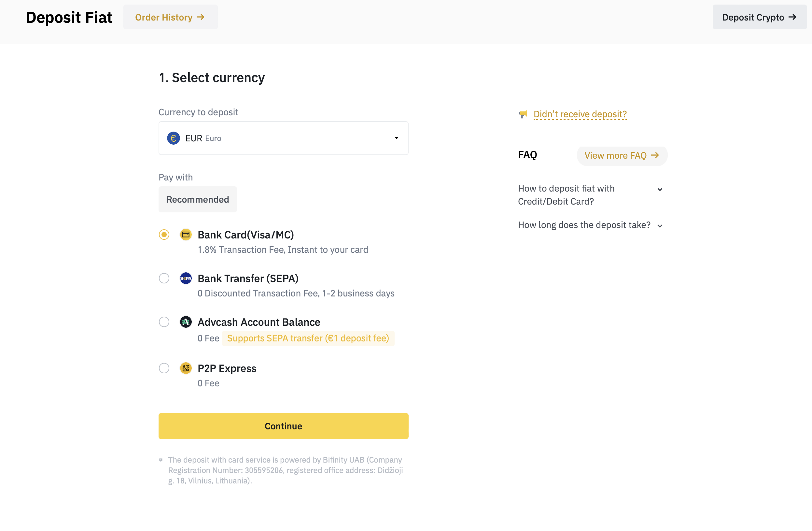Click the SEPA logo icon

pos(186,278)
